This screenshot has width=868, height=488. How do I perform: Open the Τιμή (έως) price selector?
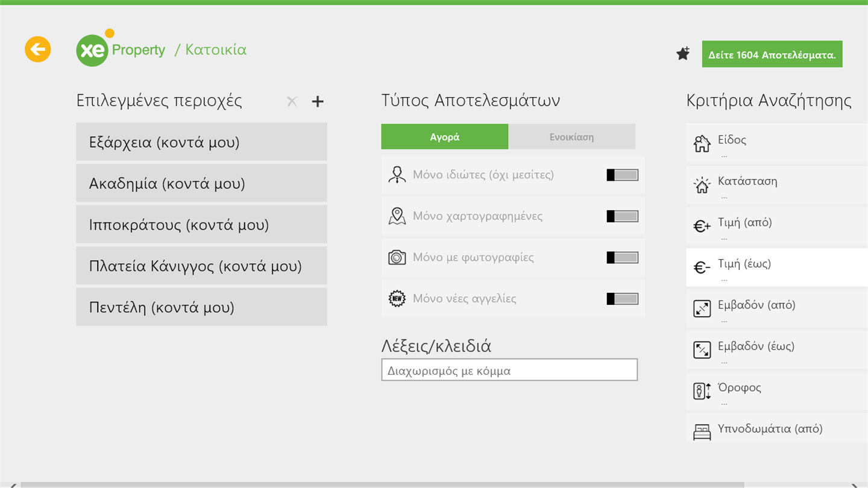click(776, 267)
